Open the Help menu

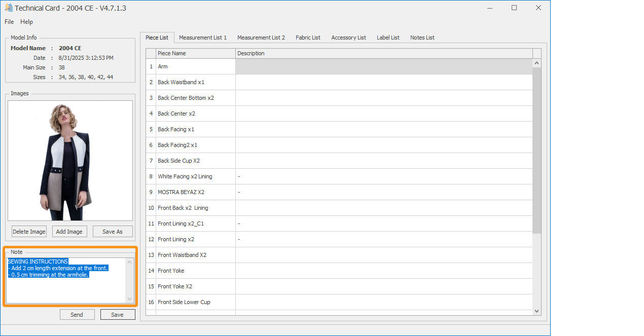[26, 22]
